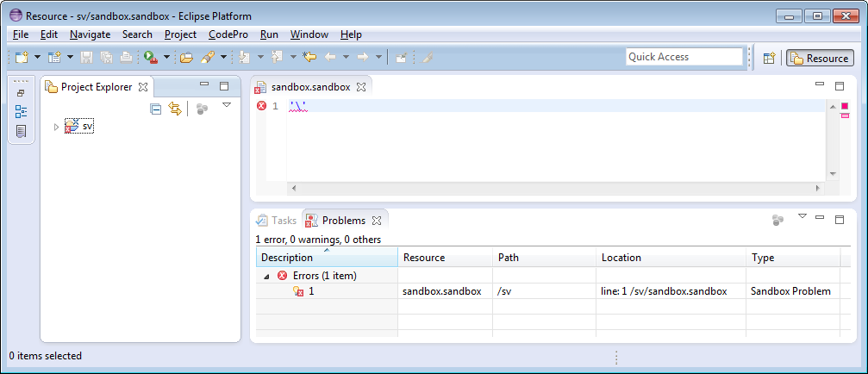Click the filters icon in Project Explorer
The width and height of the screenshot is (868, 374).
(x=202, y=109)
